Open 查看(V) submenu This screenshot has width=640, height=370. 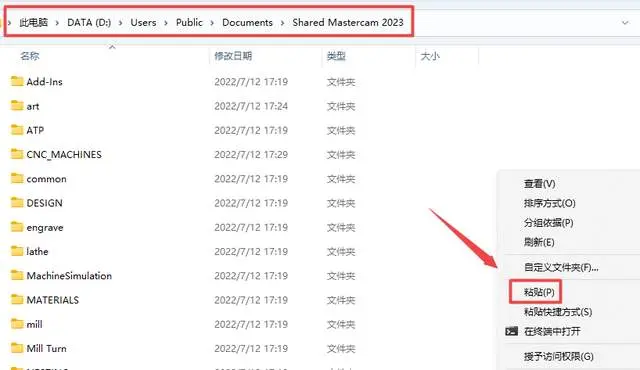tap(540, 184)
